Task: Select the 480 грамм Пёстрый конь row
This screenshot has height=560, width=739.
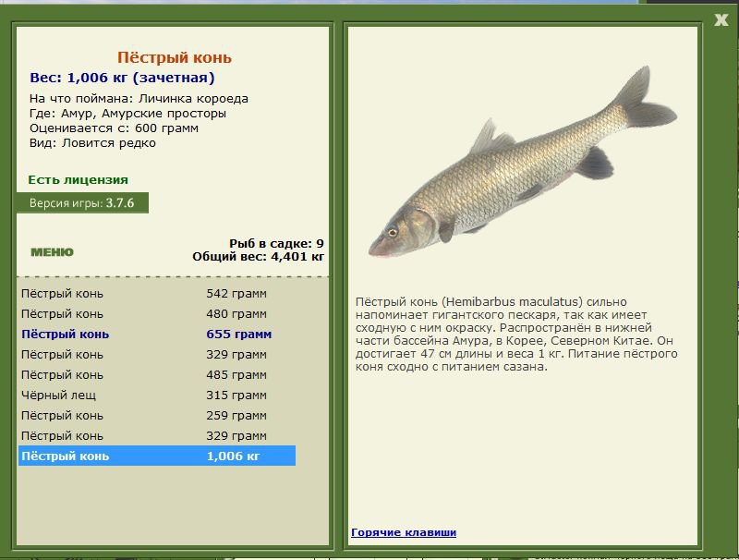Action: click(157, 313)
